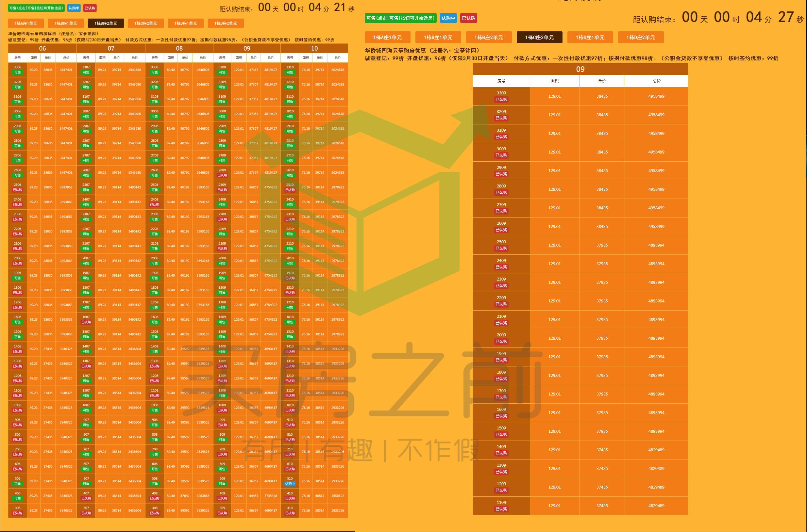Click the 已认购 badge under room 407
Image resolution: width=807 pixels, height=532 pixels.
86,498
